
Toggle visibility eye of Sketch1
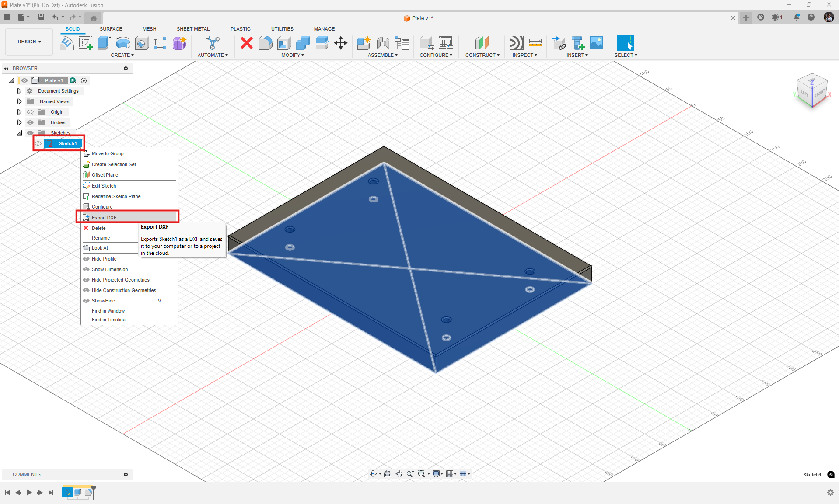coord(38,143)
